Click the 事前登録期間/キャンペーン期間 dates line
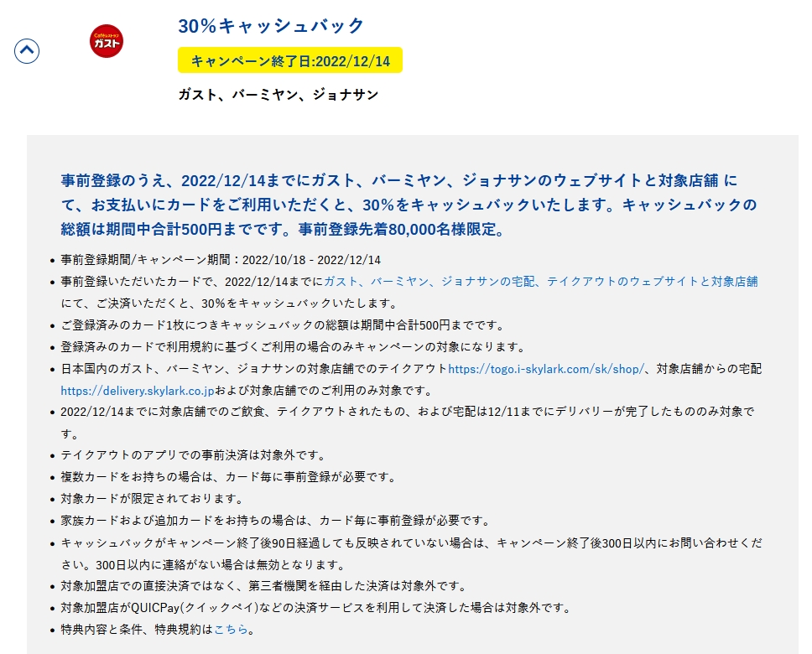 221,259
